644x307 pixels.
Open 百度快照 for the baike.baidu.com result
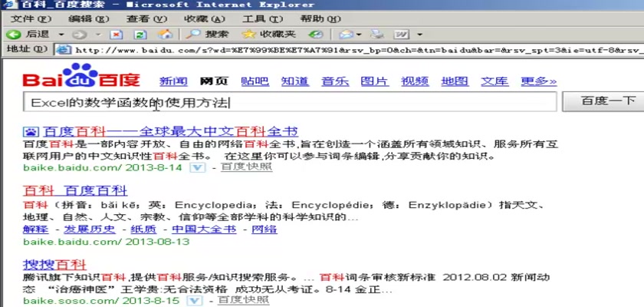coord(246,167)
